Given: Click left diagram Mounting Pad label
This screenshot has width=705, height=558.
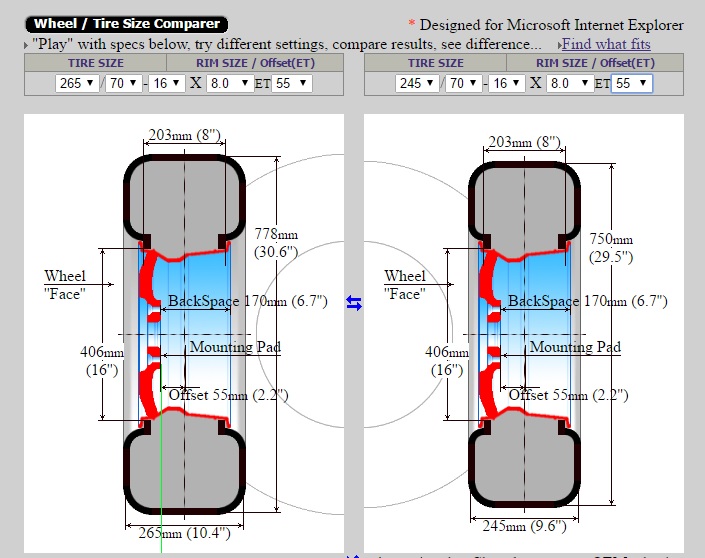Looking at the screenshot, I should pos(235,347).
